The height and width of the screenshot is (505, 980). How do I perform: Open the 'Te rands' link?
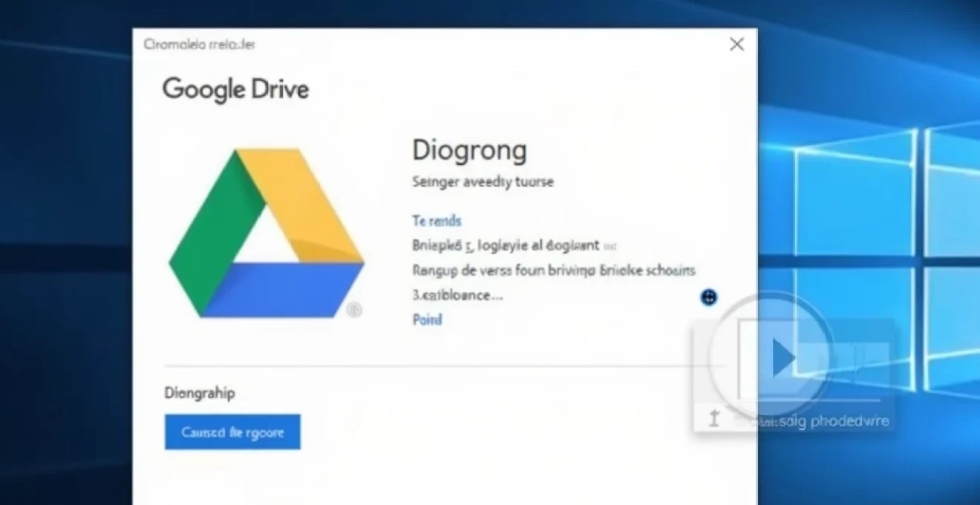click(437, 221)
